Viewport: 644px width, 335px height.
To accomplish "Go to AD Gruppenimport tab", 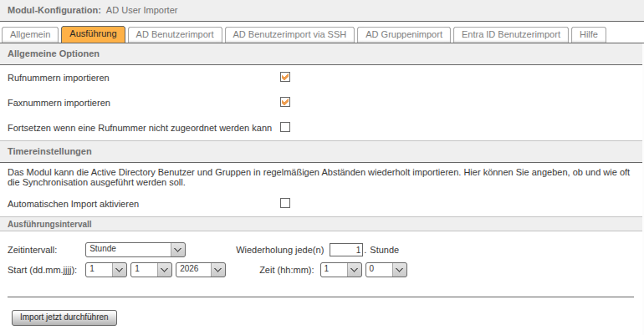I will 404,35.
